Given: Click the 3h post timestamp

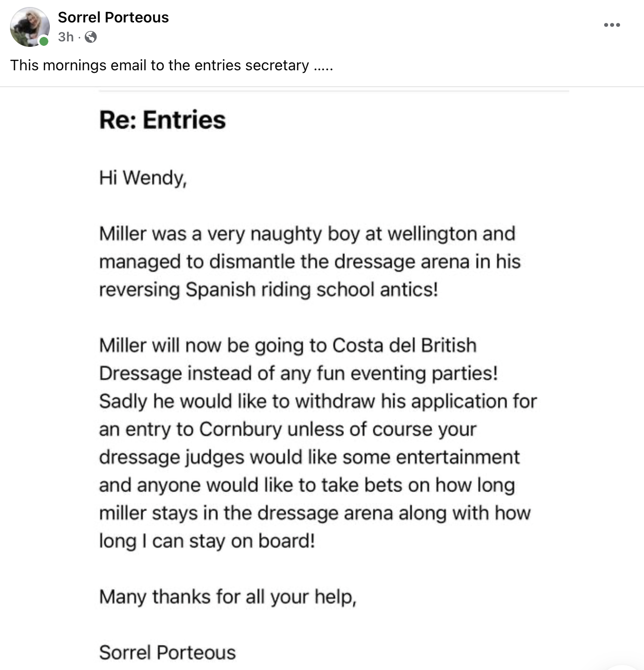Looking at the screenshot, I should pyautogui.click(x=65, y=37).
